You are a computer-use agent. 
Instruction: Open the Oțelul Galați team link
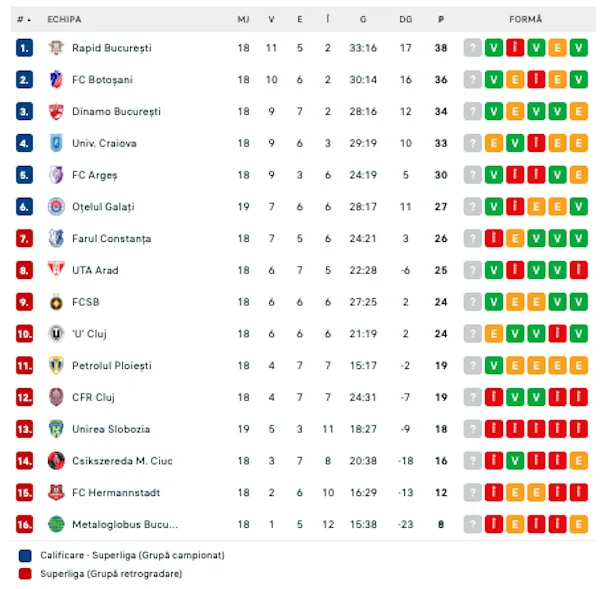click(103, 207)
